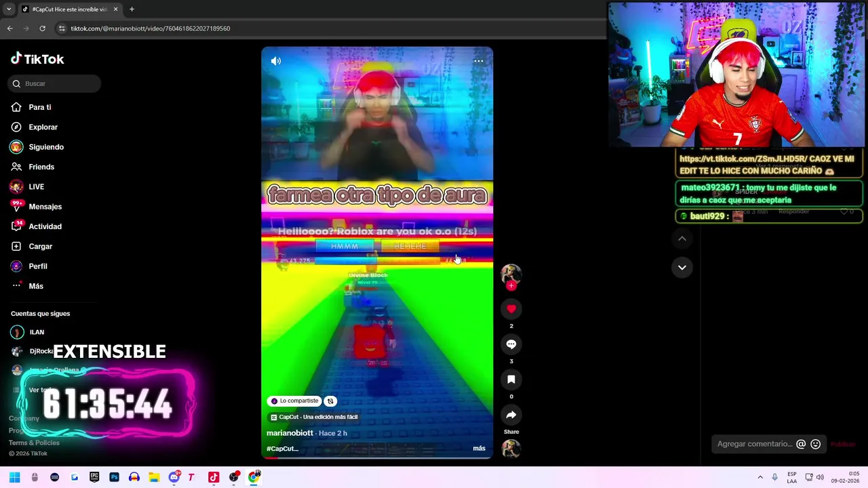Go to next video with down chevron
The height and width of the screenshot is (488, 868).
[x=682, y=267]
